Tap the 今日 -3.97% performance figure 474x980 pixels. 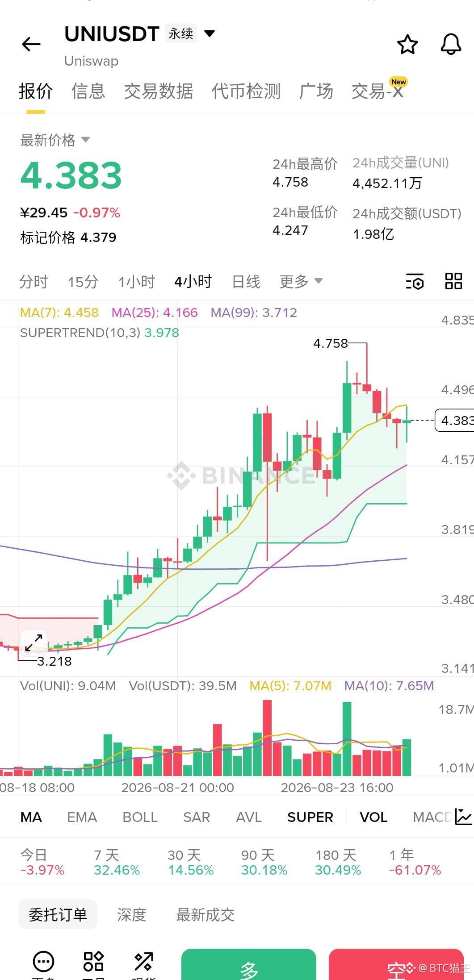42,862
